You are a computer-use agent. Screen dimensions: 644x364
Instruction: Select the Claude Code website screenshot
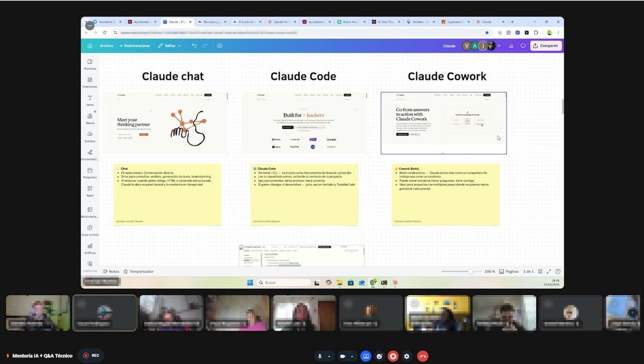pos(304,123)
